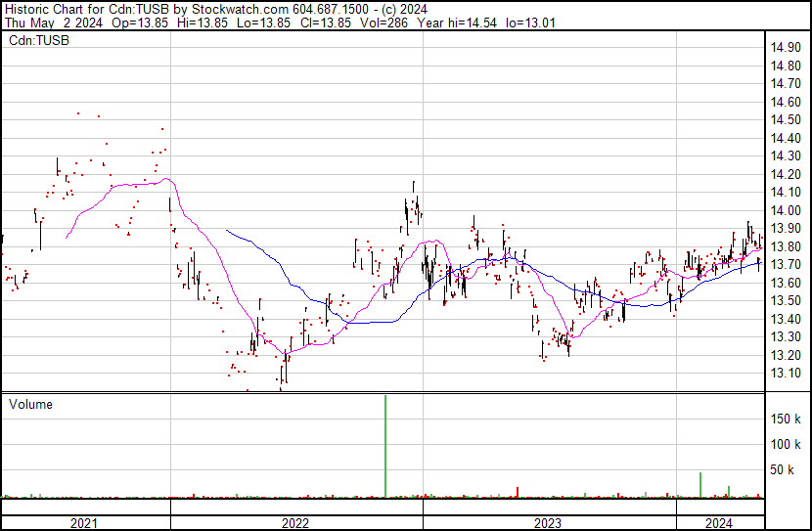
Task: Select the 100 k volume axis label
Action: point(788,444)
